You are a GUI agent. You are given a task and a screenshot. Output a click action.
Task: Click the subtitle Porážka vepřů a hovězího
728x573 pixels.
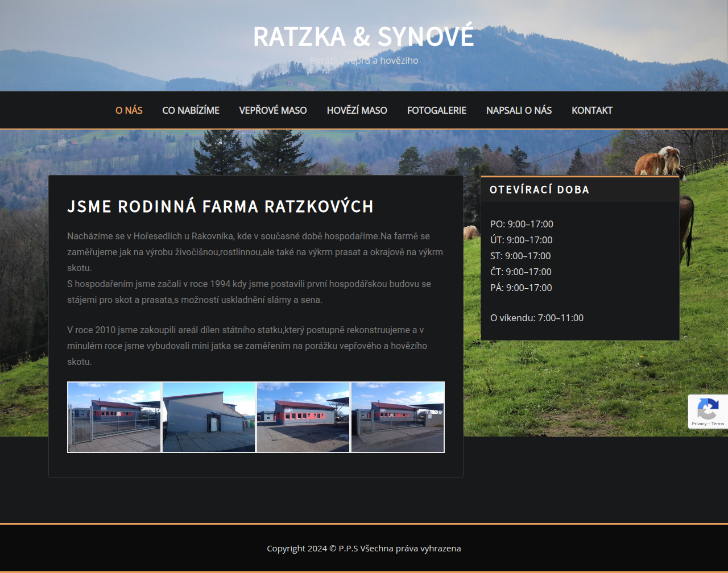(x=363, y=60)
